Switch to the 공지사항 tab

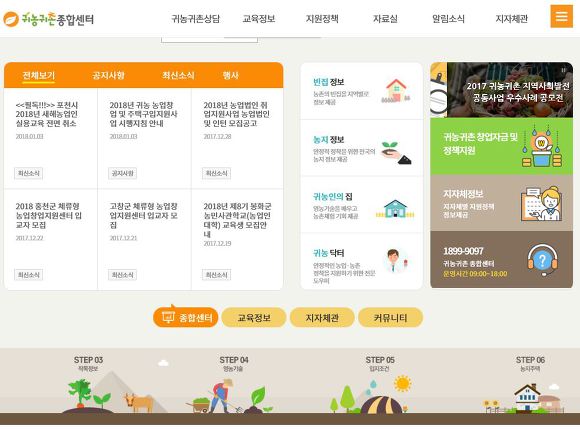click(x=108, y=75)
